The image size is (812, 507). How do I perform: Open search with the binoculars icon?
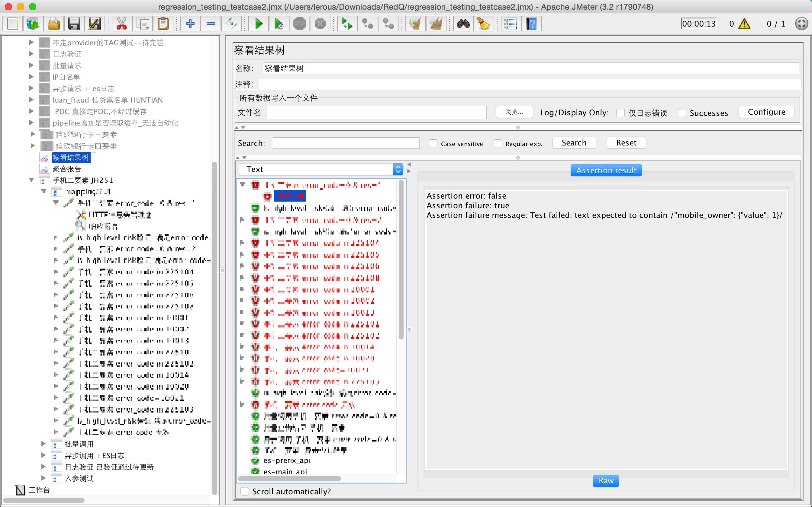point(463,24)
